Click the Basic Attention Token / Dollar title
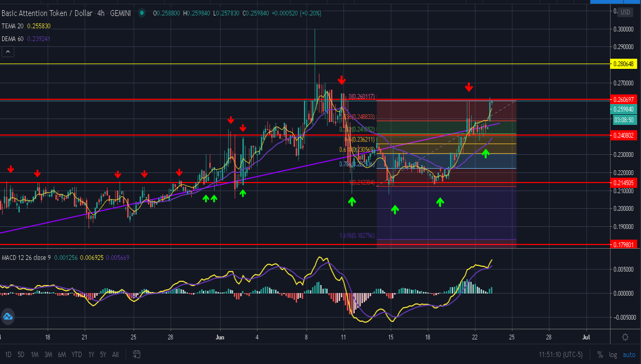Screen dimensions: 641x364 46,12
